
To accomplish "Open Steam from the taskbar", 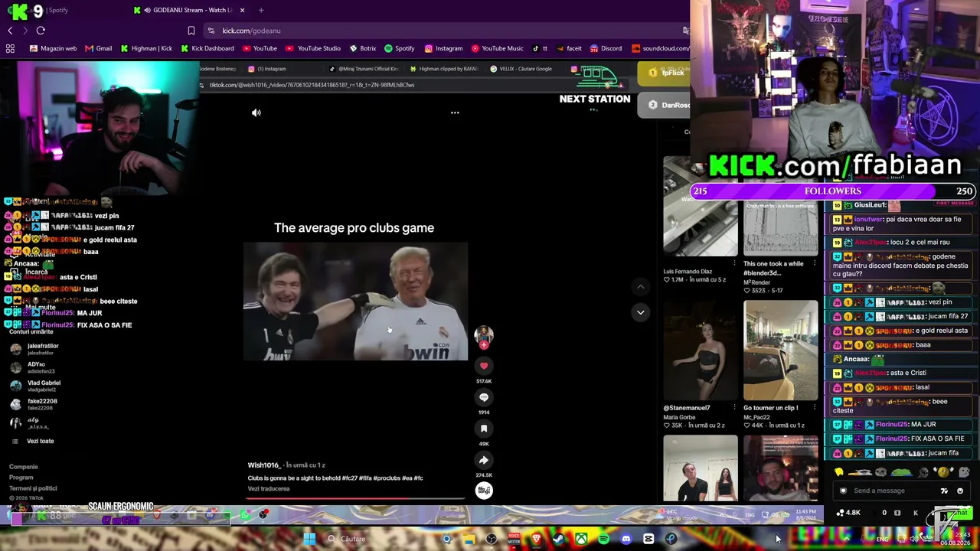I will 559,539.
